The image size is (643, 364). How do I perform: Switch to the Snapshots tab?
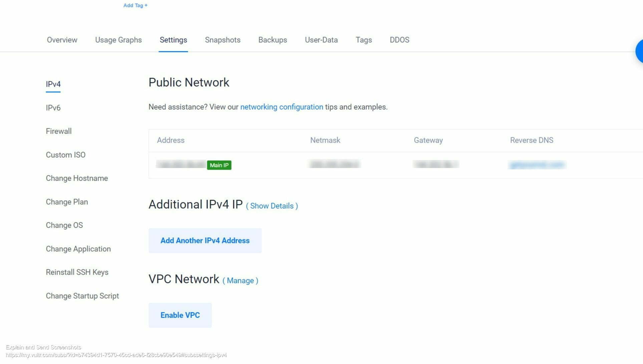click(x=222, y=40)
